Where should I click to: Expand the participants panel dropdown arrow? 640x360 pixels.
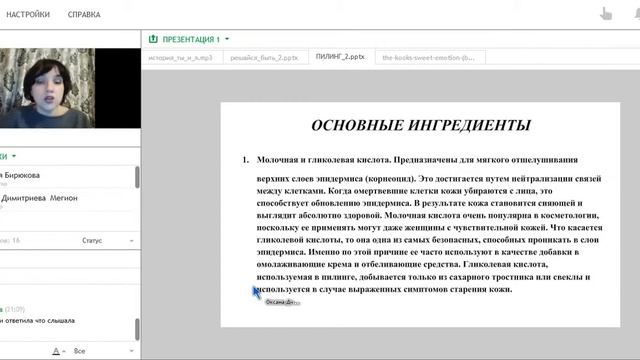(x=14, y=156)
